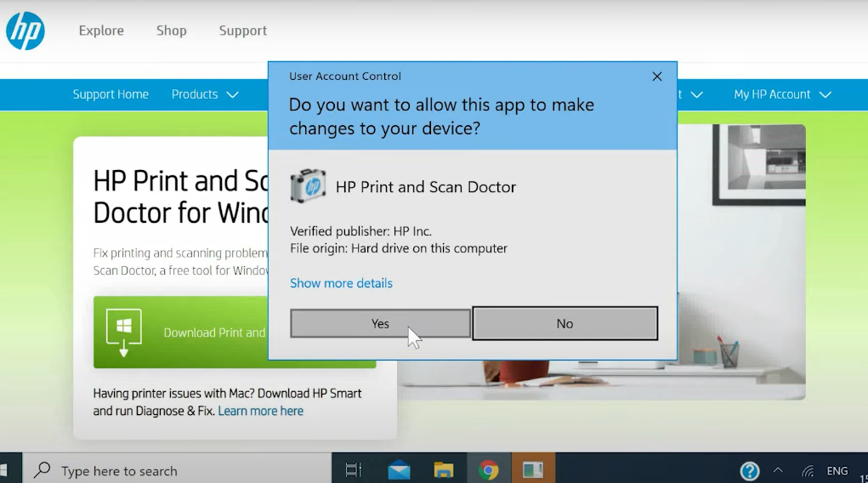Click the taskbar search box
868x483 pixels.
(x=177, y=471)
